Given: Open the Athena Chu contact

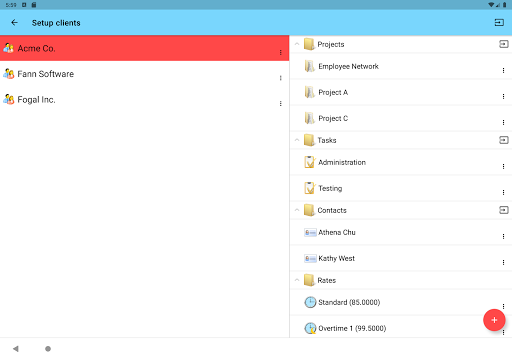Looking at the screenshot, I should 401,232.
